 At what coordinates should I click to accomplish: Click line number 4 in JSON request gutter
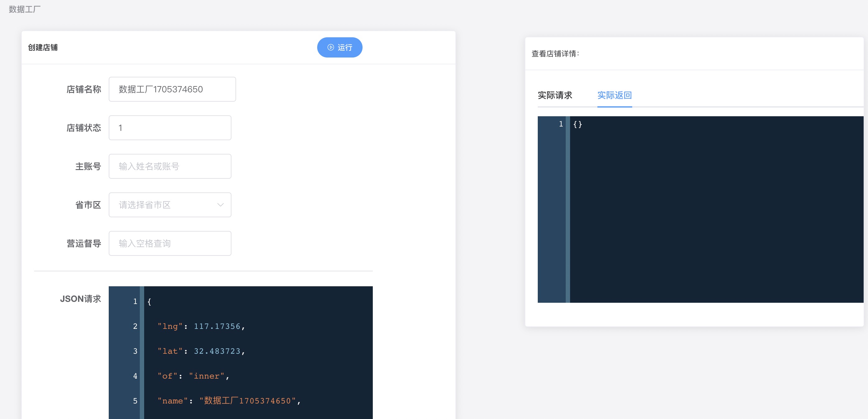(135, 376)
